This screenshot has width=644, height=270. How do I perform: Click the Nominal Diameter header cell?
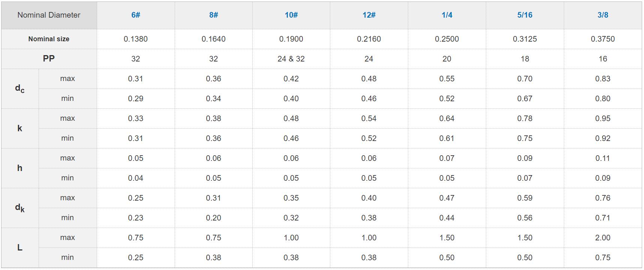[x=49, y=15]
